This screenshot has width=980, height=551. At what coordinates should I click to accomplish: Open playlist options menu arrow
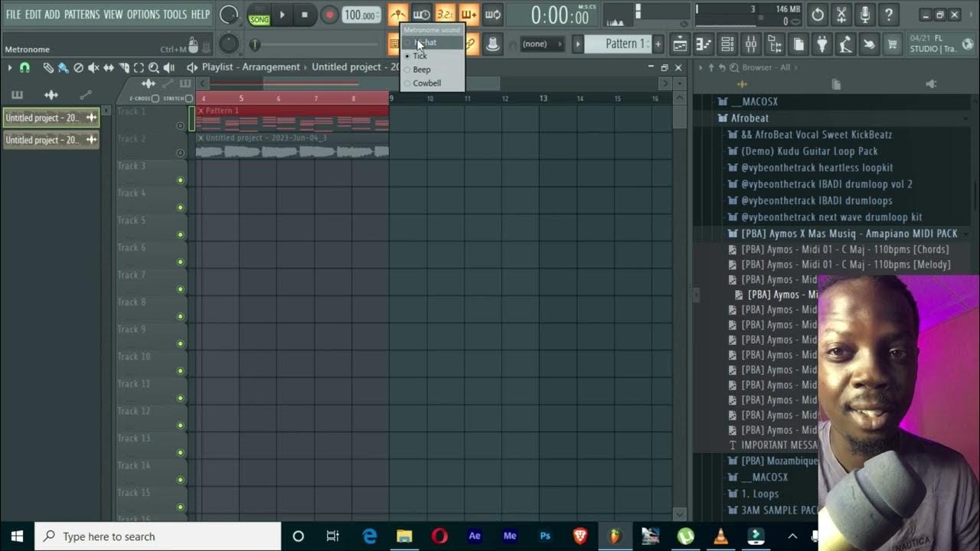[x=9, y=67]
